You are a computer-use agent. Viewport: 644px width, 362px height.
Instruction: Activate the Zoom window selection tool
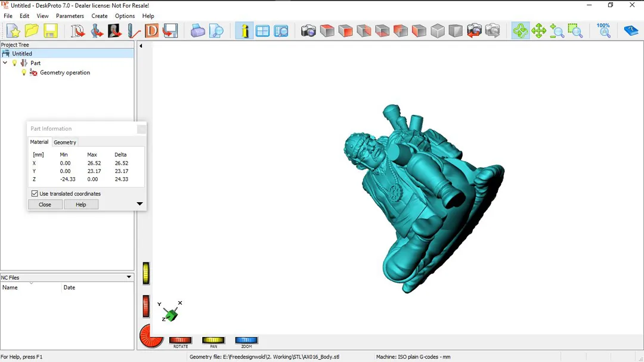coord(575,31)
